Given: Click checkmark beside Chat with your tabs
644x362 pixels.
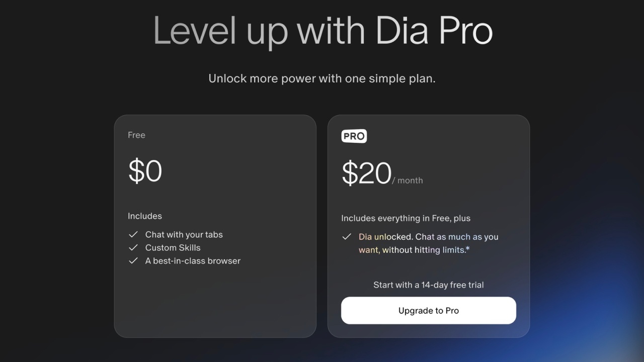Looking at the screenshot, I should click(133, 234).
